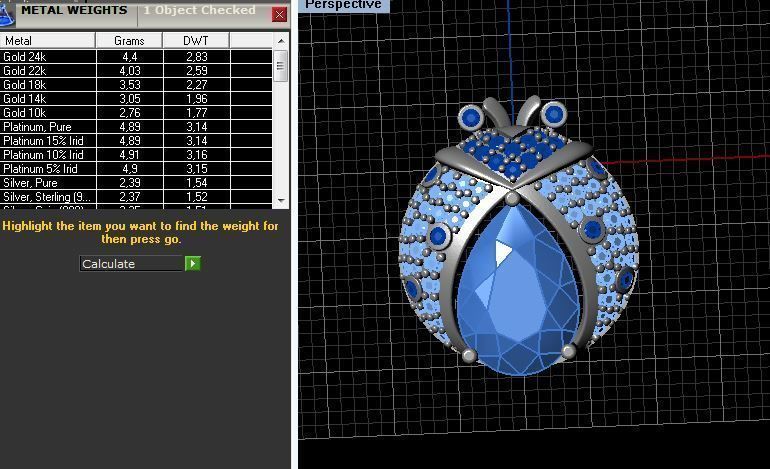Click the 2,27 DWT value for Gold 18k
The height and width of the screenshot is (469, 770).
[197, 84]
